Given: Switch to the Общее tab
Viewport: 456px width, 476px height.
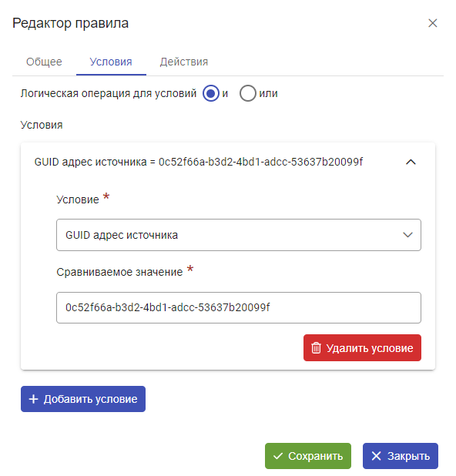Looking at the screenshot, I should (44, 62).
